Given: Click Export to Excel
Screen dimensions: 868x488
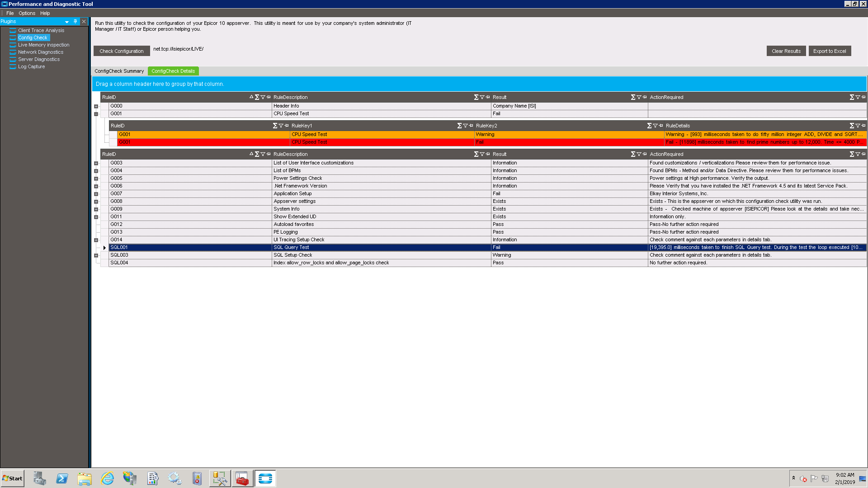Looking at the screenshot, I should point(829,51).
